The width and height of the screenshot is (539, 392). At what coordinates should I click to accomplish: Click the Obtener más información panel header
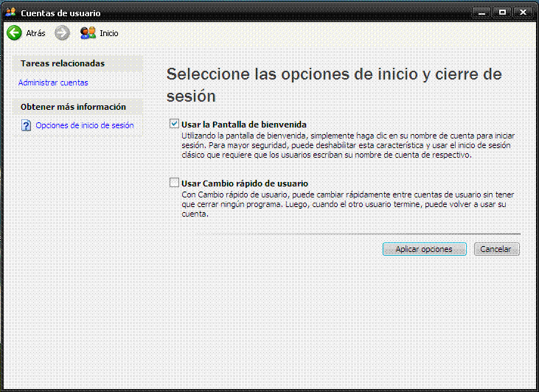pyautogui.click(x=77, y=107)
